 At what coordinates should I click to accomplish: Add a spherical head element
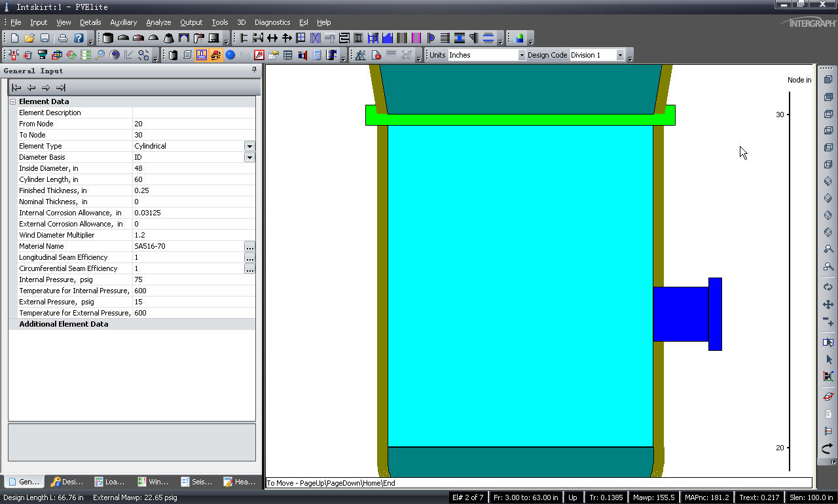pos(153,38)
